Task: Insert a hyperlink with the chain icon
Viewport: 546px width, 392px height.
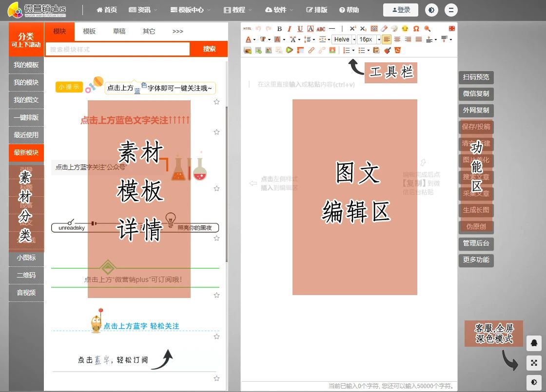Action: [x=311, y=51]
